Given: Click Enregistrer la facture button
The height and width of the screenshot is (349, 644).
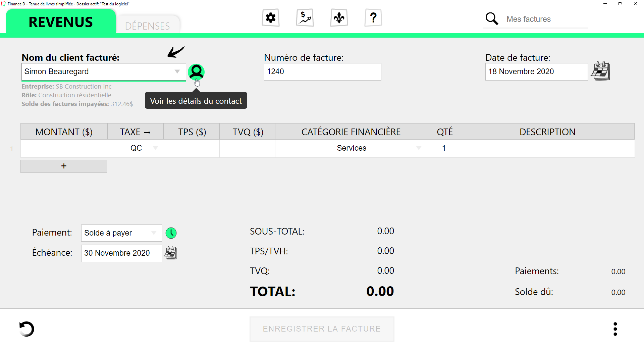Looking at the screenshot, I should click(x=322, y=329).
